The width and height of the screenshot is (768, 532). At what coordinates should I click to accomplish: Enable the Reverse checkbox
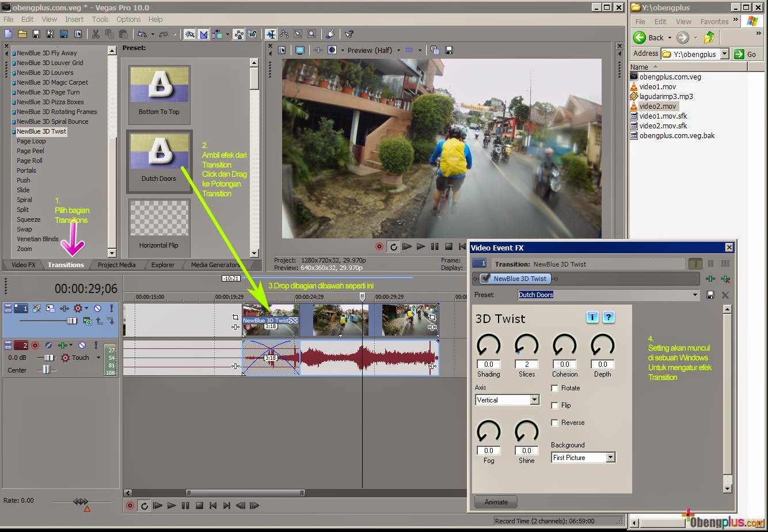(555, 423)
